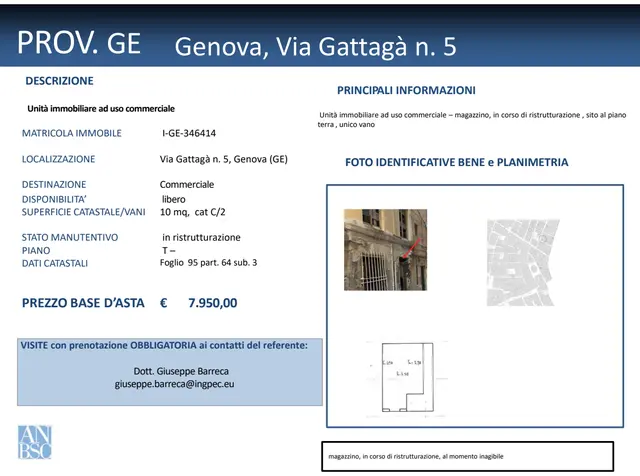Screen dimensions: 640x476
Task: Click the DESCRIZIONE heading
Action: click(60, 81)
